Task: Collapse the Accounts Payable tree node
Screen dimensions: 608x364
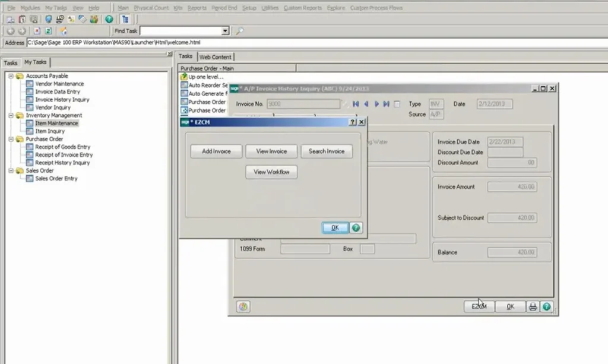Action: [12, 75]
